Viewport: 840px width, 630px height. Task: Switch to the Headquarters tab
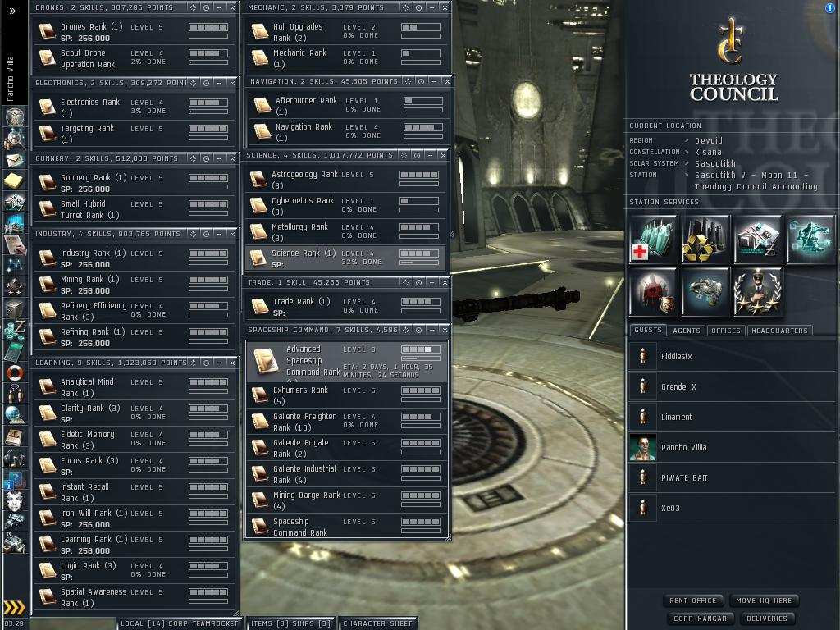tap(779, 331)
